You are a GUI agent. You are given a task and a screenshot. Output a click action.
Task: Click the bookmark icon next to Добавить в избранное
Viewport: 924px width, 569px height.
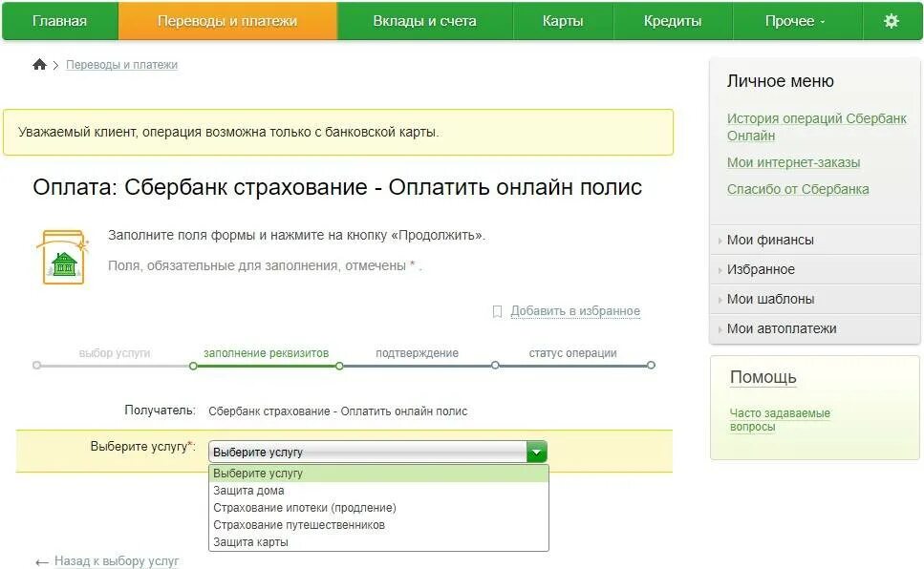498,311
